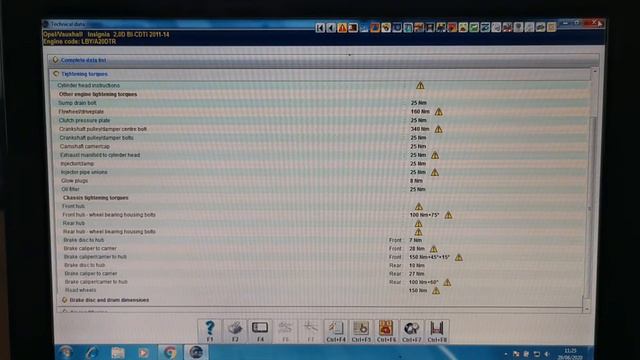Click the rear Brake caliper to carrier 27 Nm value

pos(416,273)
